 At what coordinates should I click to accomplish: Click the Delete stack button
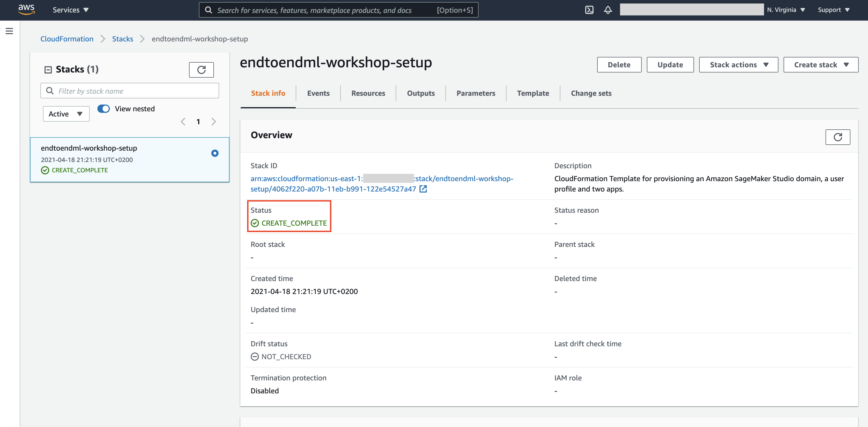[x=619, y=65]
